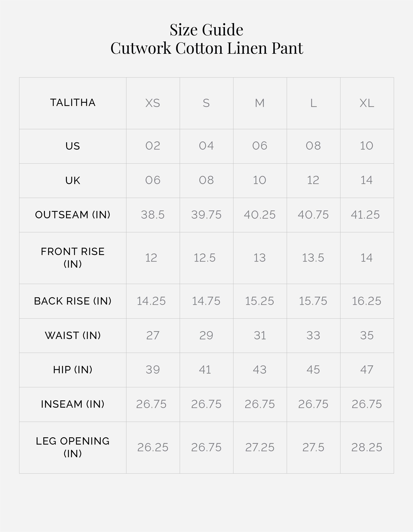Click the 28.25 leg opening value
The height and width of the screenshot is (532, 413).
pos(367,447)
